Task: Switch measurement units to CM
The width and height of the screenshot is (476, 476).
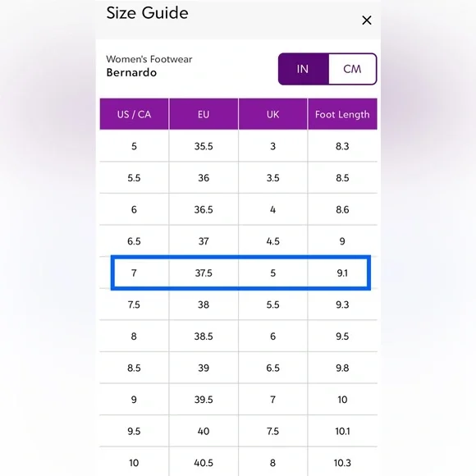Action: tap(352, 69)
